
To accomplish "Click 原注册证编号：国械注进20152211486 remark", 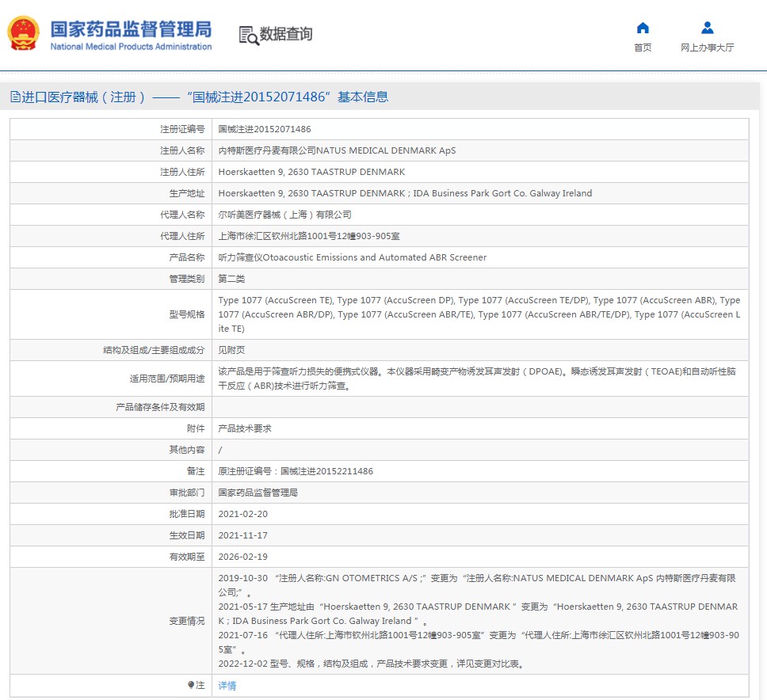I will click(296, 471).
